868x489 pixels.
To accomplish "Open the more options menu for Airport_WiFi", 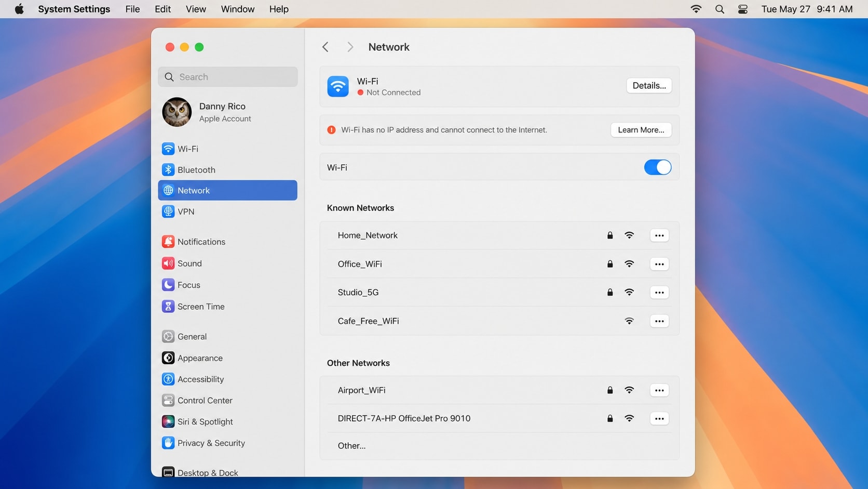I will click(x=659, y=390).
